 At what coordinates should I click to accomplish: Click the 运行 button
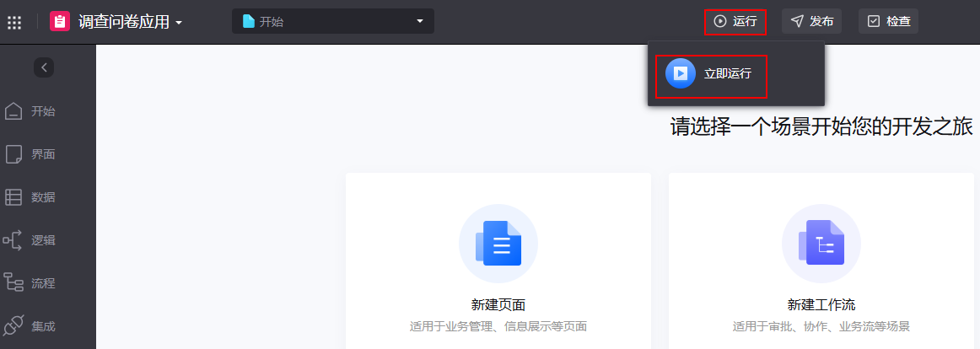point(735,21)
